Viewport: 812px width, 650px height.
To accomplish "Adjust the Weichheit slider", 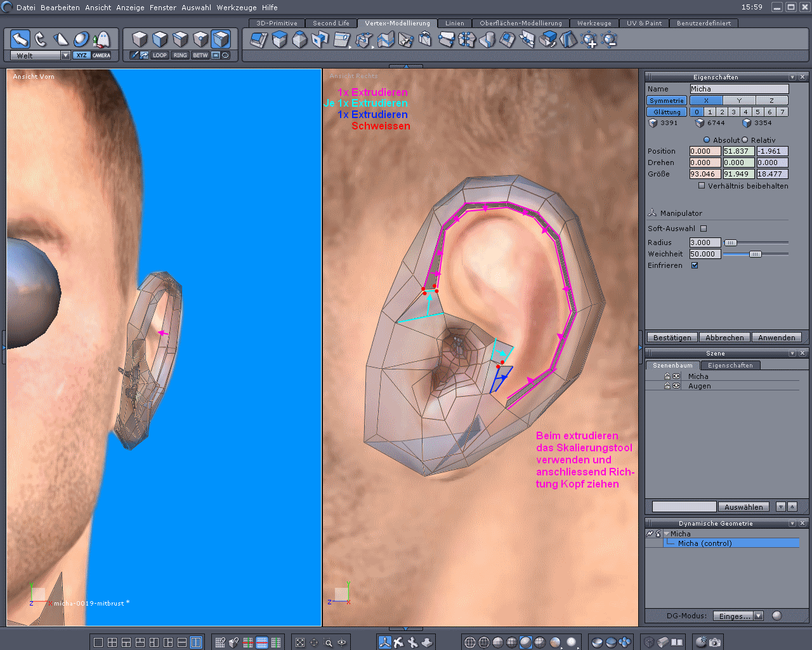I will click(x=755, y=254).
